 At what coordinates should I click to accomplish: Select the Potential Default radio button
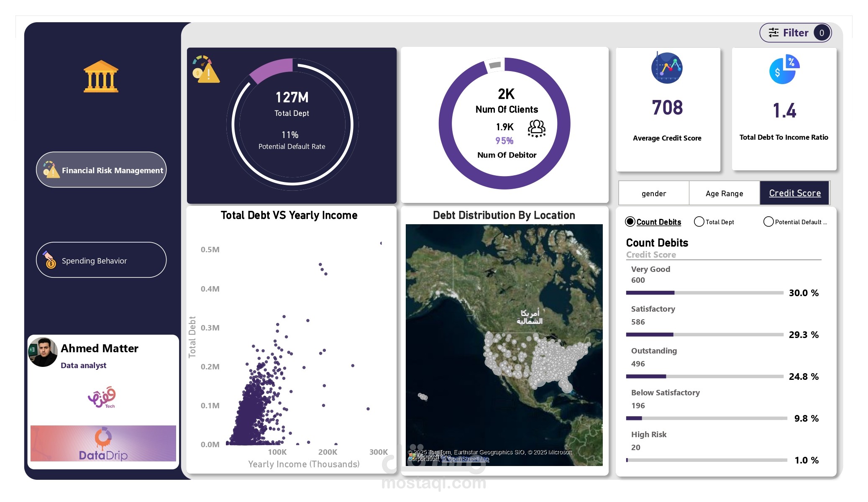[768, 222]
